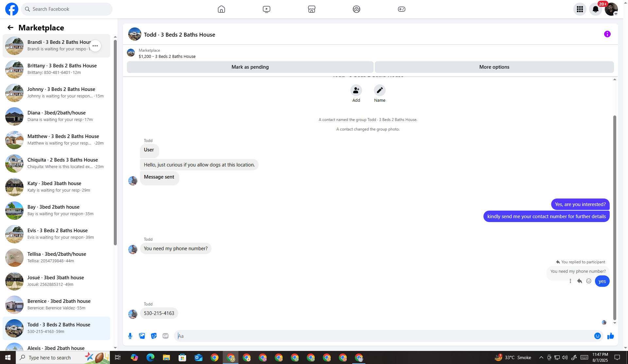Open conversation information purple icon
Screen dimensions: 628x364
607,34
